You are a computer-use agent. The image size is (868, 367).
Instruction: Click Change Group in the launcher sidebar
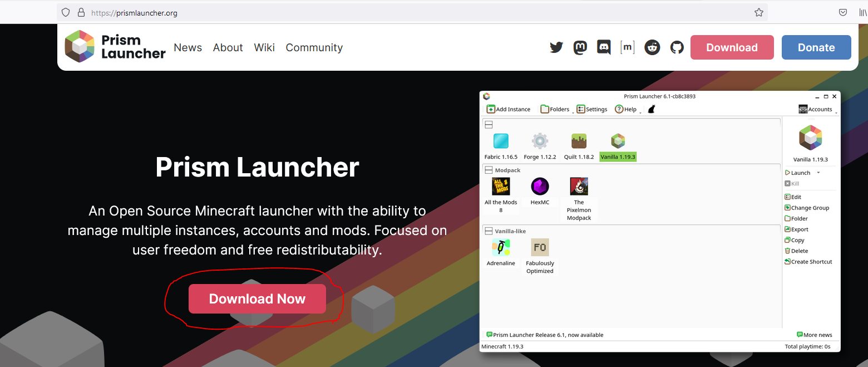click(807, 208)
